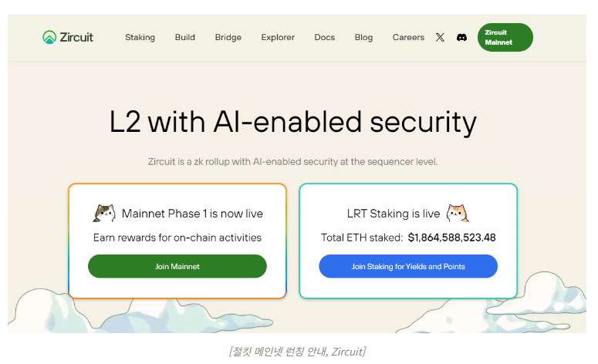Open Docs from the top navigation
This screenshot has height=364, width=598.
[324, 37]
